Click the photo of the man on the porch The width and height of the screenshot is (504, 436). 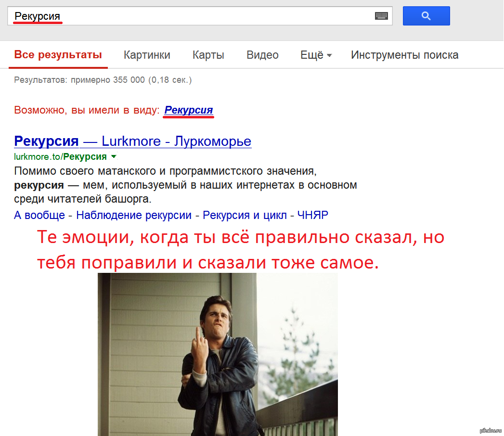(x=218, y=354)
